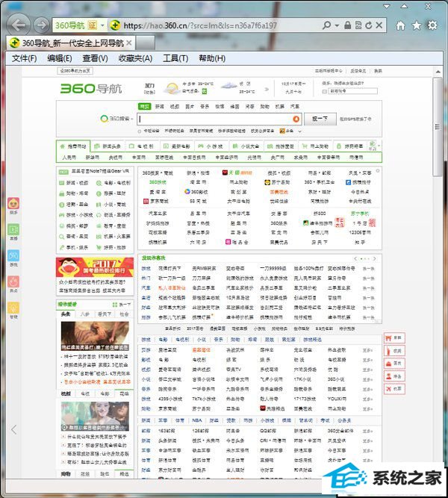
Task: Open the 帮助(H) menu
Action: pos(212,58)
